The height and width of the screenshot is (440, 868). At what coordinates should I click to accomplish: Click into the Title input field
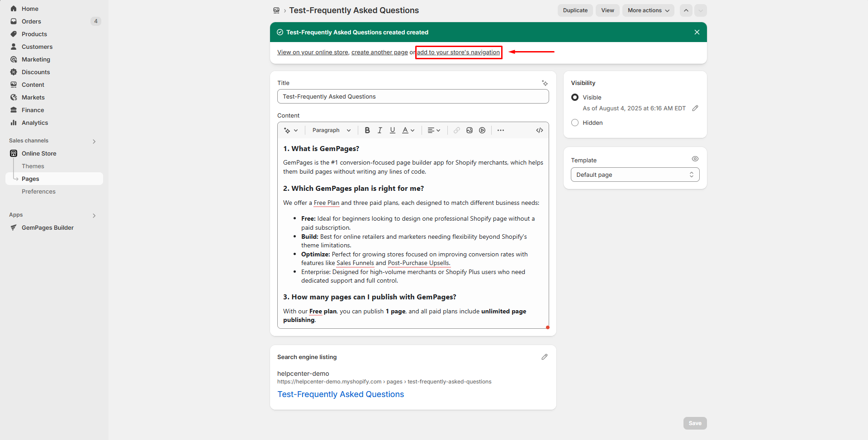[x=413, y=96]
